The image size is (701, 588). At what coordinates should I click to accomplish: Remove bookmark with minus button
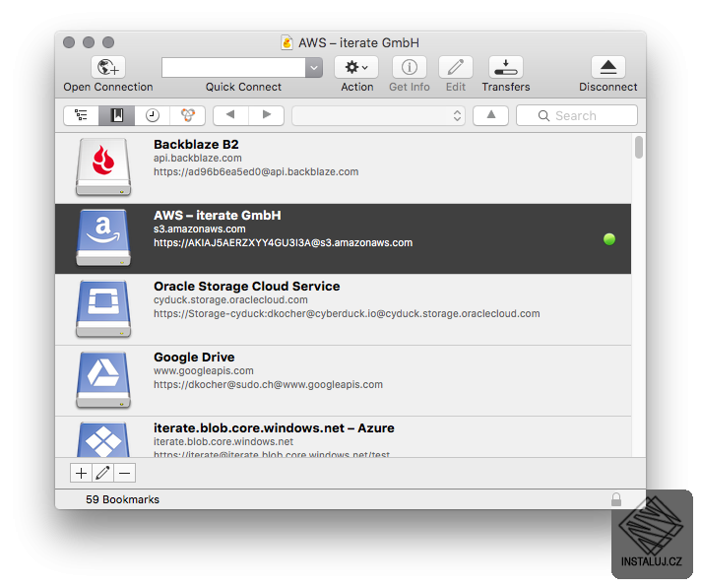[x=125, y=473]
